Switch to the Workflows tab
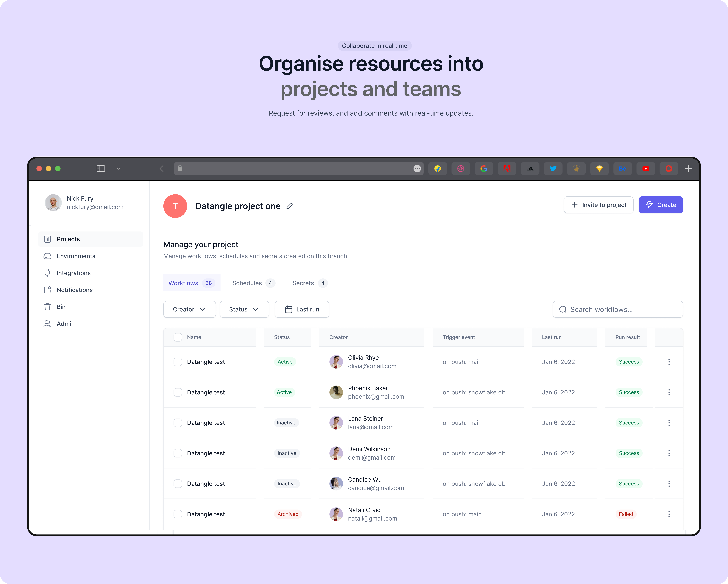This screenshot has width=728, height=584. [192, 283]
